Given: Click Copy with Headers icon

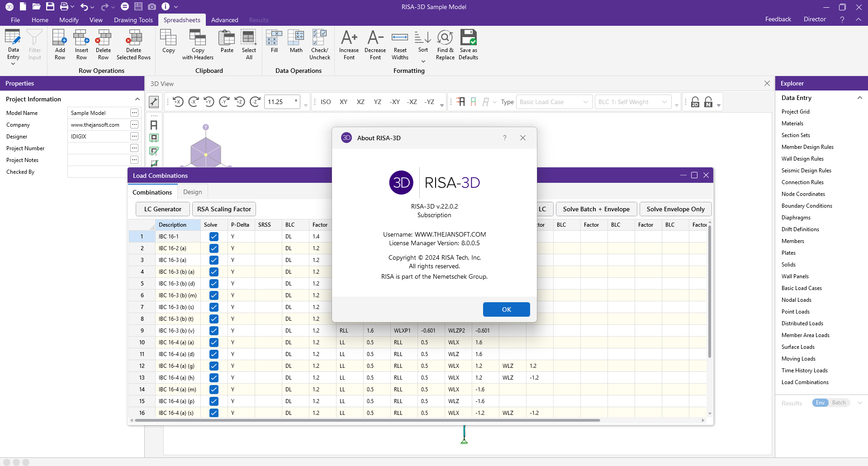Looking at the screenshot, I should (x=198, y=45).
